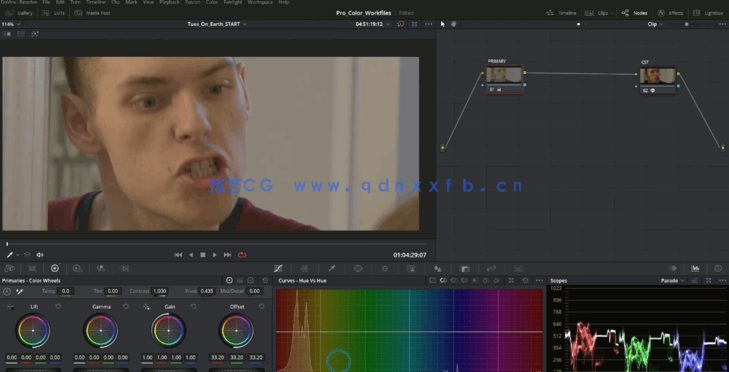Screen dimensions: 729x372
Task: Jump to last frame button
Action: point(227,255)
